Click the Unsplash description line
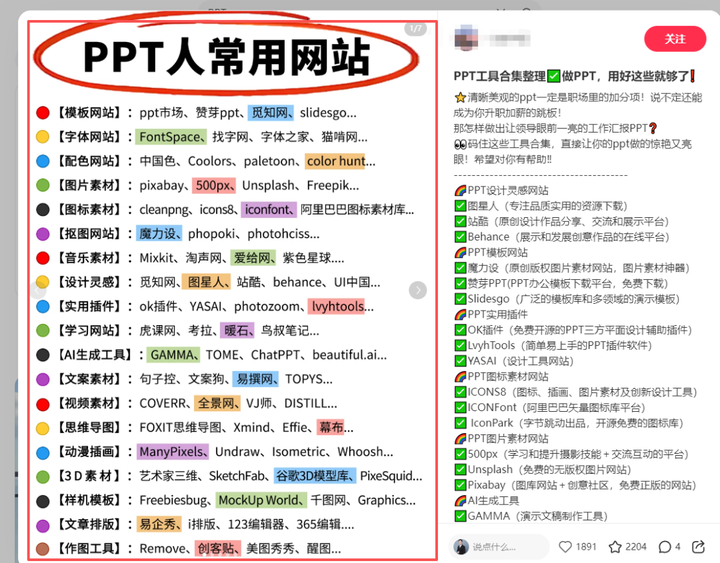720x563 pixels. [543, 470]
